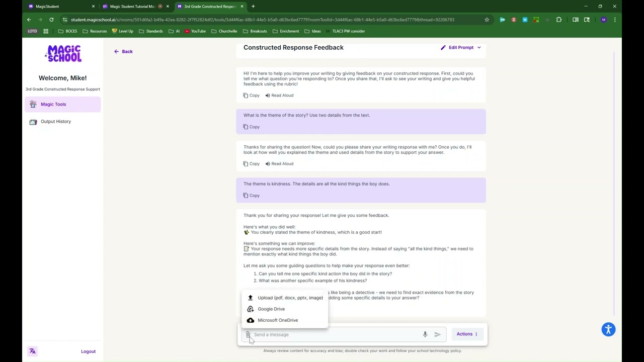Open the Edit Prompt dropdown

[461, 47]
